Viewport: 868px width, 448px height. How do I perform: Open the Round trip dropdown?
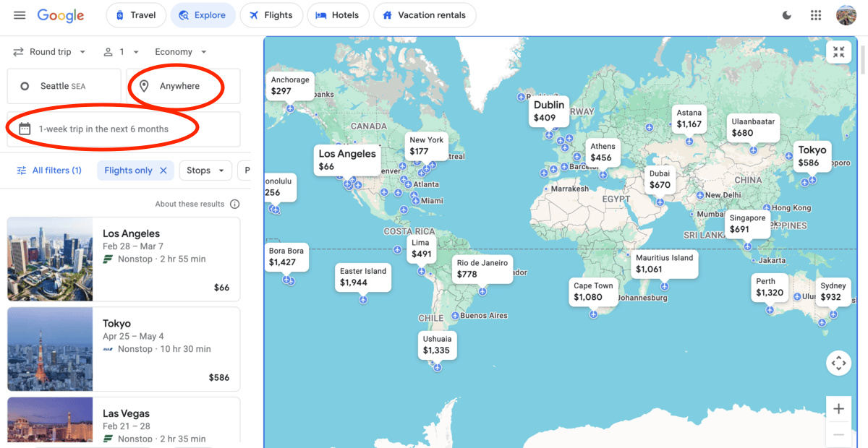point(49,51)
